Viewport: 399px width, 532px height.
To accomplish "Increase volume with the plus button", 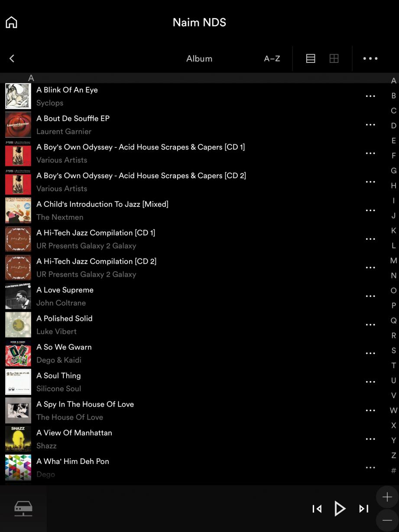I will (x=387, y=497).
